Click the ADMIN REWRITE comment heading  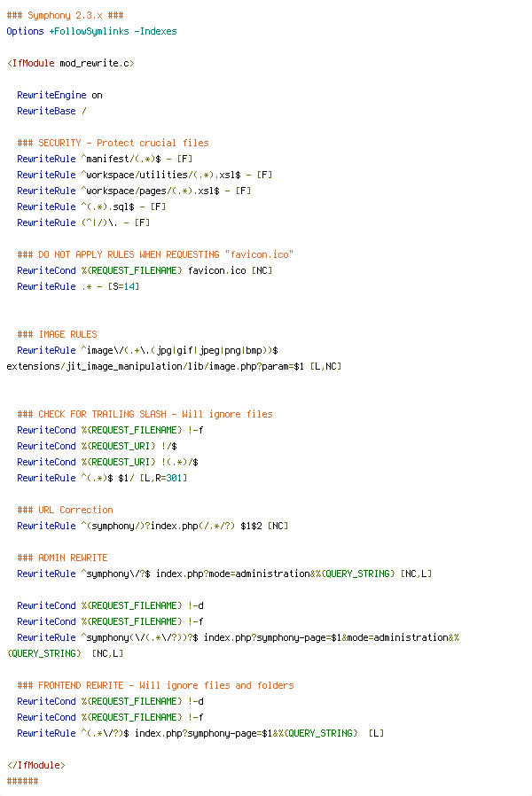pos(62,558)
